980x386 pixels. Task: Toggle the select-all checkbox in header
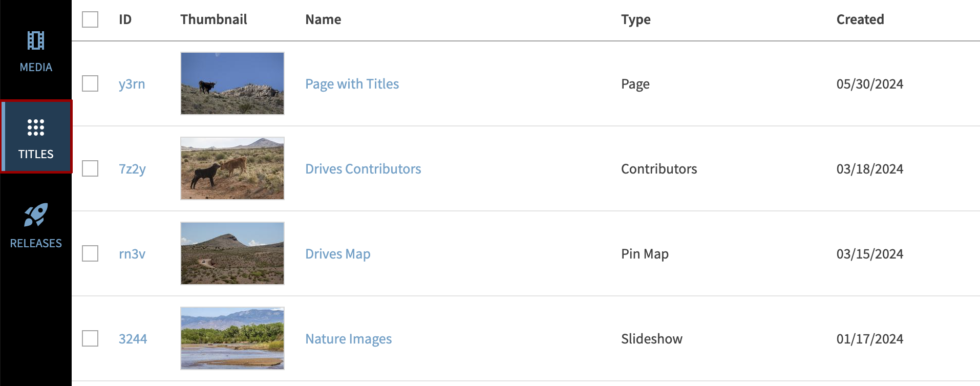click(x=90, y=19)
